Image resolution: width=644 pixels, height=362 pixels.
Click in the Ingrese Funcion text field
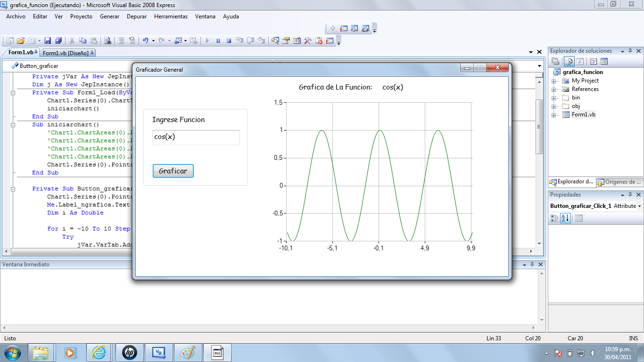pyautogui.click(x=195, y=138)
